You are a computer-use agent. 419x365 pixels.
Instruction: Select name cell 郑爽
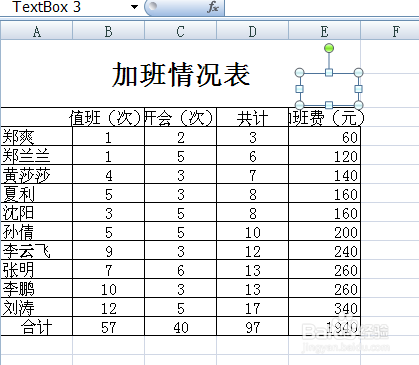pos(37,136)
